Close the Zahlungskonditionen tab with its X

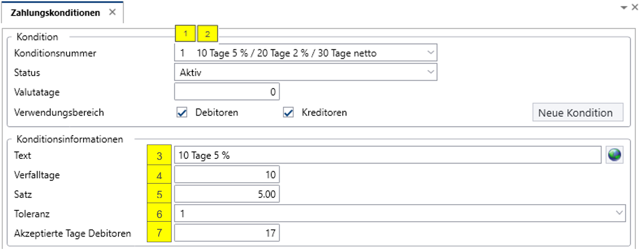click(112, 12)
